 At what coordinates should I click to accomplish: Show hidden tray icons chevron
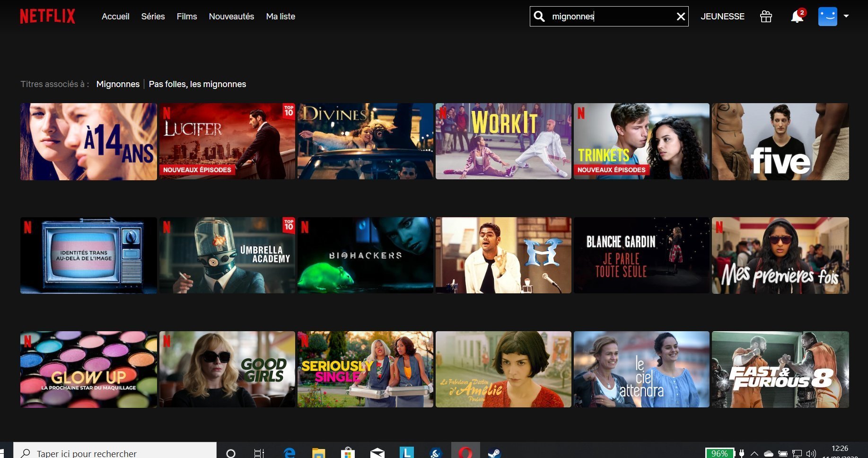(754, 454)
